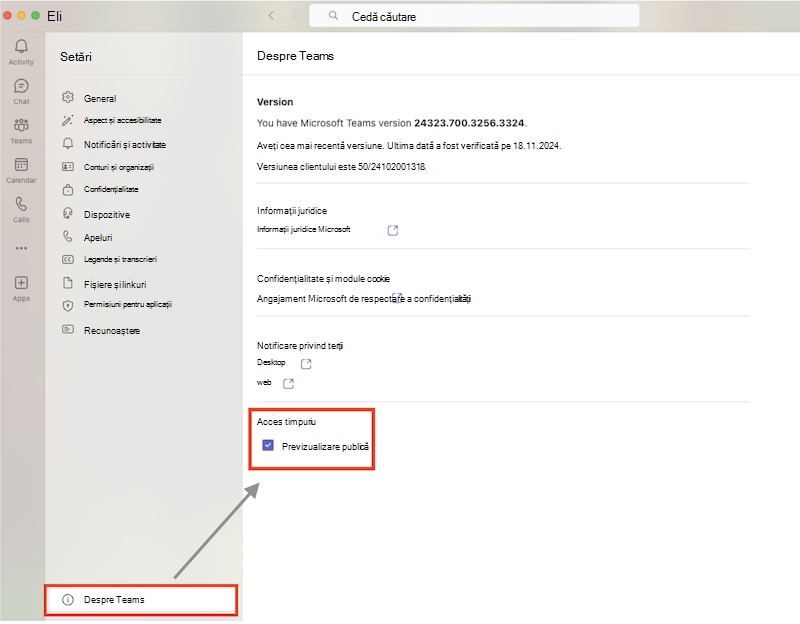
Task: Open Angajament Microsoft de respectare a confidențialității
Action: point(364,298)
